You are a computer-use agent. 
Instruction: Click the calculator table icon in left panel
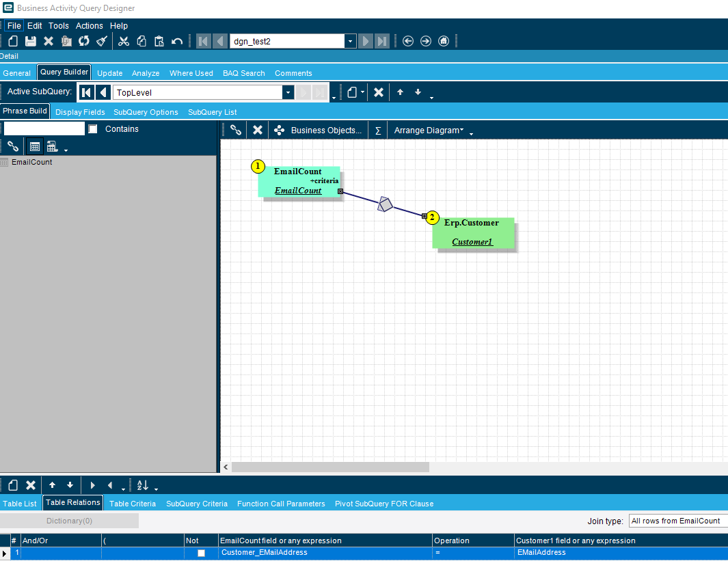tap(53, 147)
